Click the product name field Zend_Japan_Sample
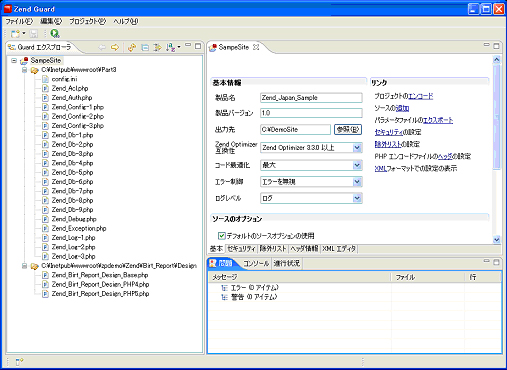Screen dimensions: 507x370 311,98
